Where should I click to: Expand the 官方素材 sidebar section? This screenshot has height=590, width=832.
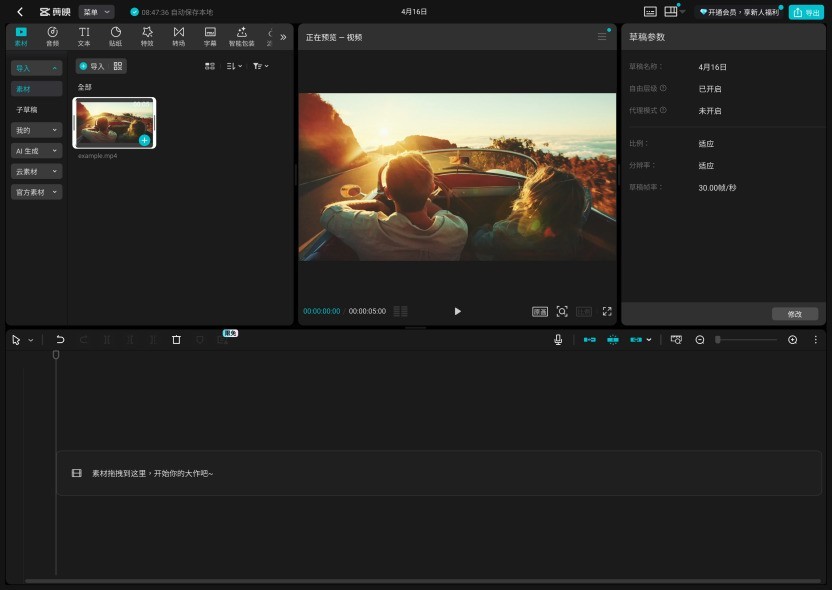coord(37,192)
